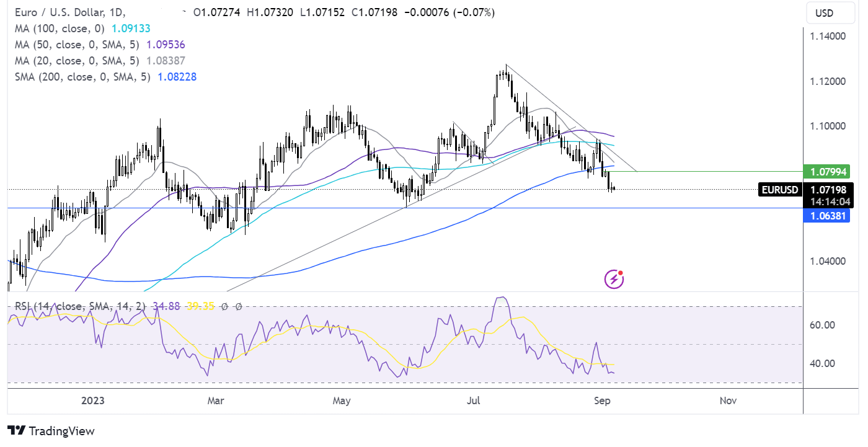Click the 2023 time axis label
Image resolution: width=868 pixels, height=447 pixels.
point(92,401)
